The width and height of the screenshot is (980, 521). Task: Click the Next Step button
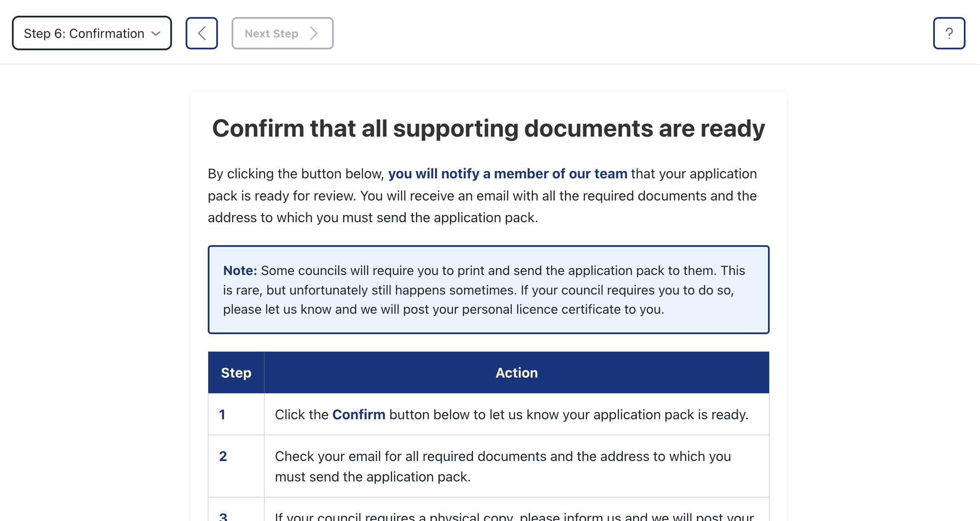282,33
